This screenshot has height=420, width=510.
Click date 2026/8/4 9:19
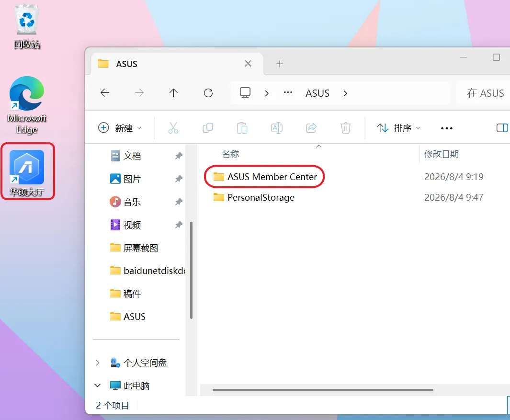[x=453, y=177]
